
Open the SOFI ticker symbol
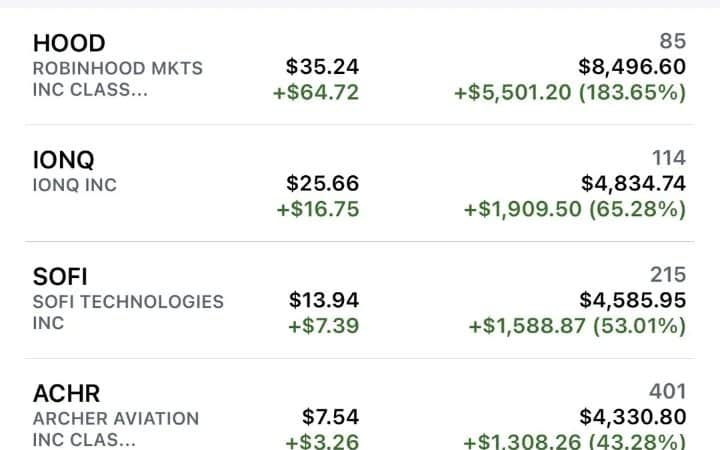pos(60,277)
